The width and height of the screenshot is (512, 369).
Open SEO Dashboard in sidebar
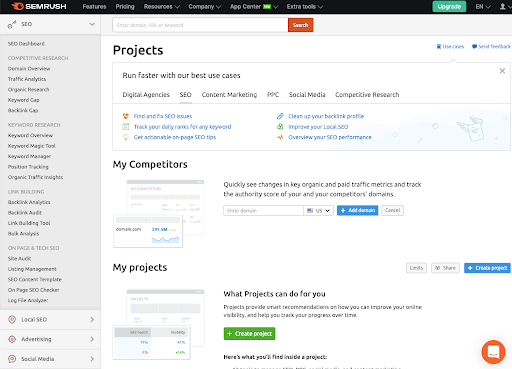pyautogui.click(x=26, y=44)
